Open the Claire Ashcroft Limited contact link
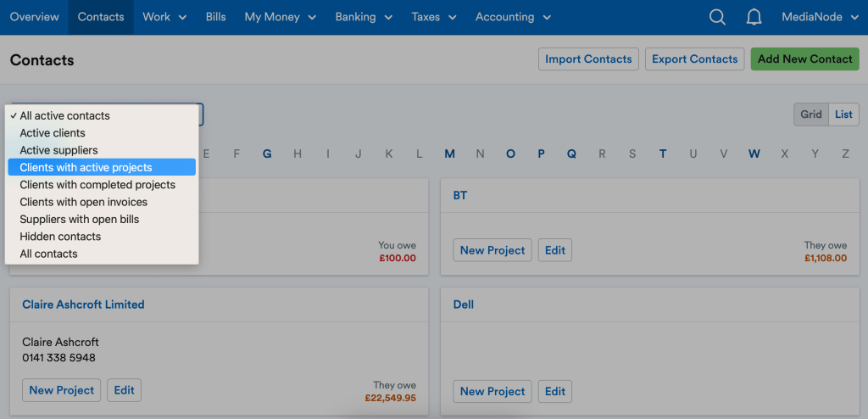868x419 pixels. [83, 304]
